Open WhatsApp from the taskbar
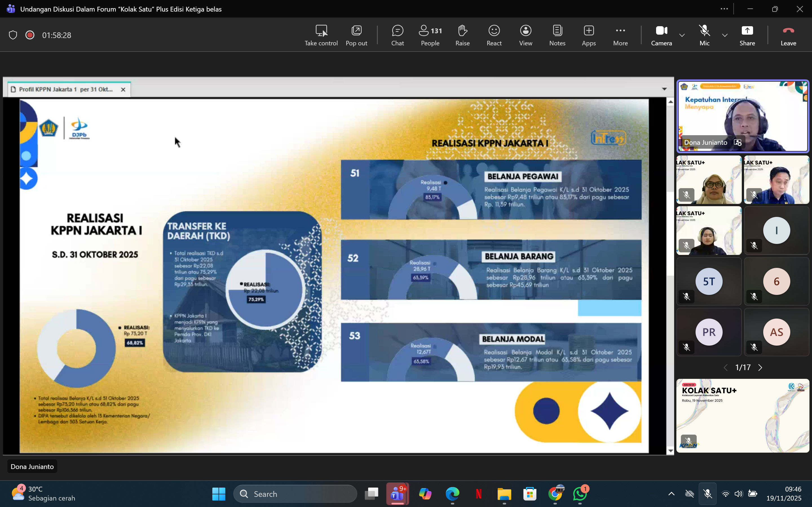 (x=580, y=493)
